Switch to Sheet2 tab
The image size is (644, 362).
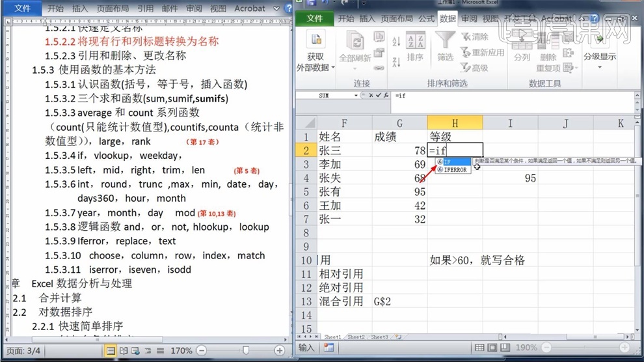tap(356, 337)
